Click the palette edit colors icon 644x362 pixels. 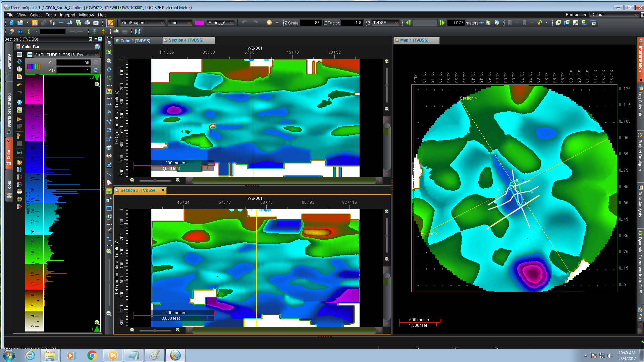tap(19, 69)
